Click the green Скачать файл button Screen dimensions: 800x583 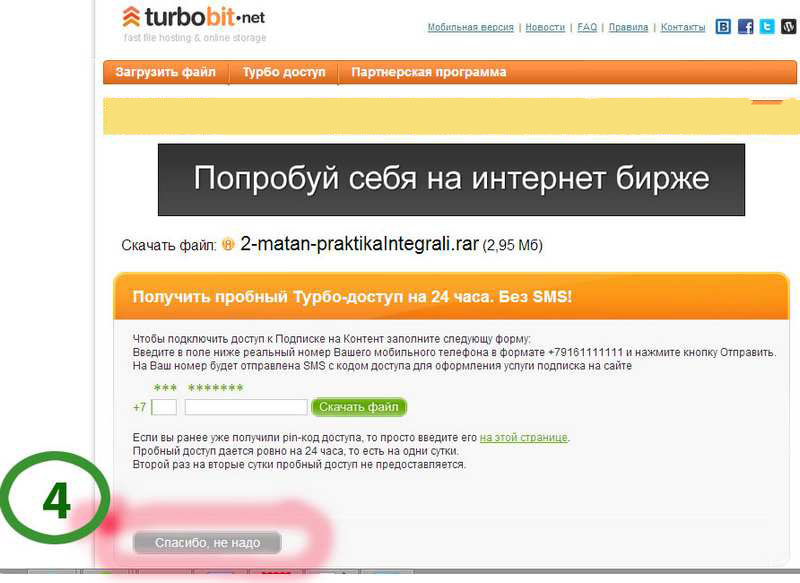click(x=359, y=407)
